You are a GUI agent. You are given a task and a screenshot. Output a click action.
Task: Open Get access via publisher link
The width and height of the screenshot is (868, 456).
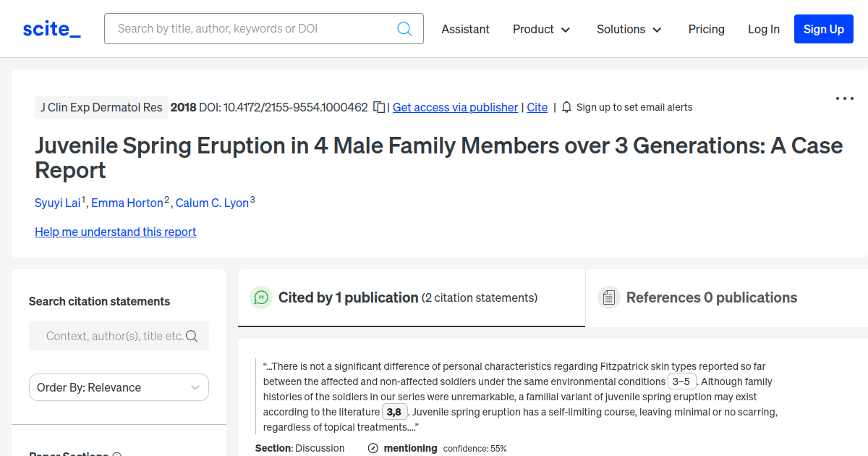(455, 107)
